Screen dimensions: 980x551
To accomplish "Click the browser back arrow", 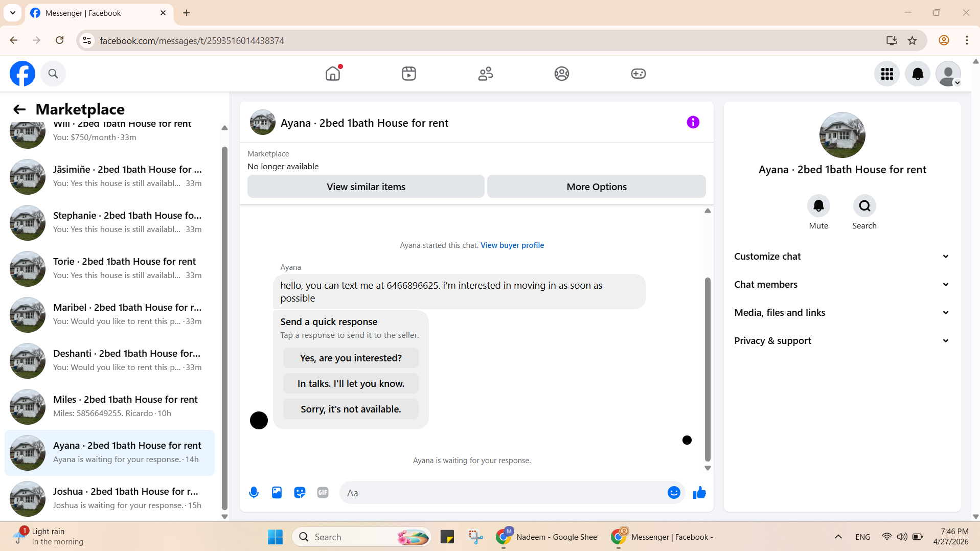I will pos(14,40).
